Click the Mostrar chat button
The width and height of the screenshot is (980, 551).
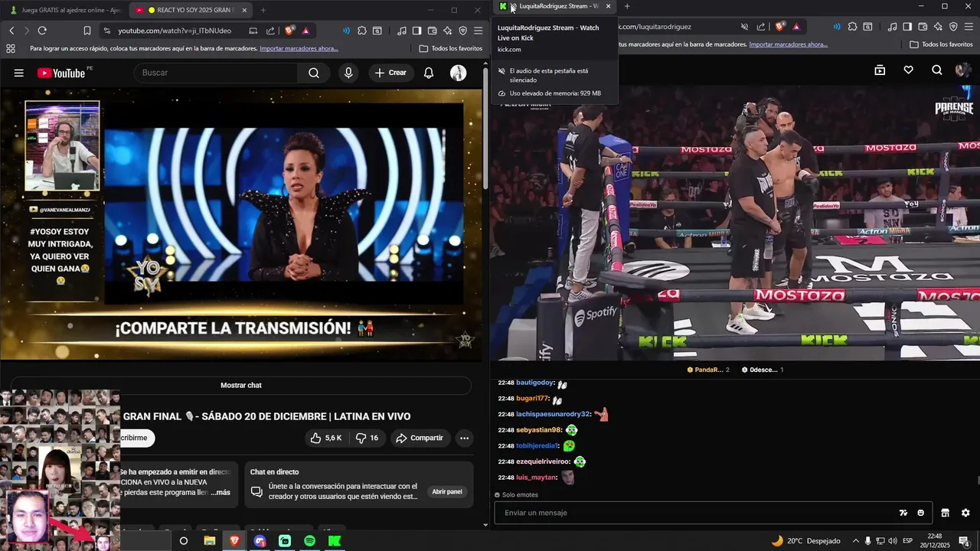(241, 385)
